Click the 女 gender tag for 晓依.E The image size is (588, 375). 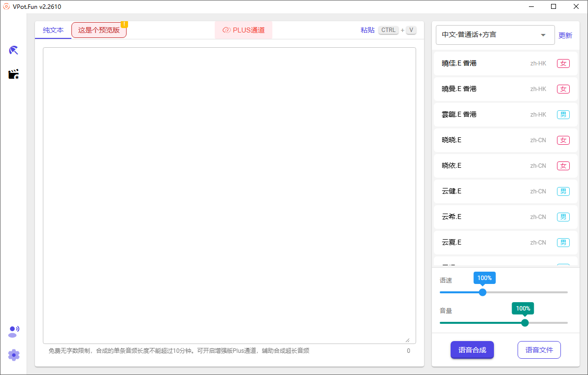pyautogui.click(x=563, y=165)
